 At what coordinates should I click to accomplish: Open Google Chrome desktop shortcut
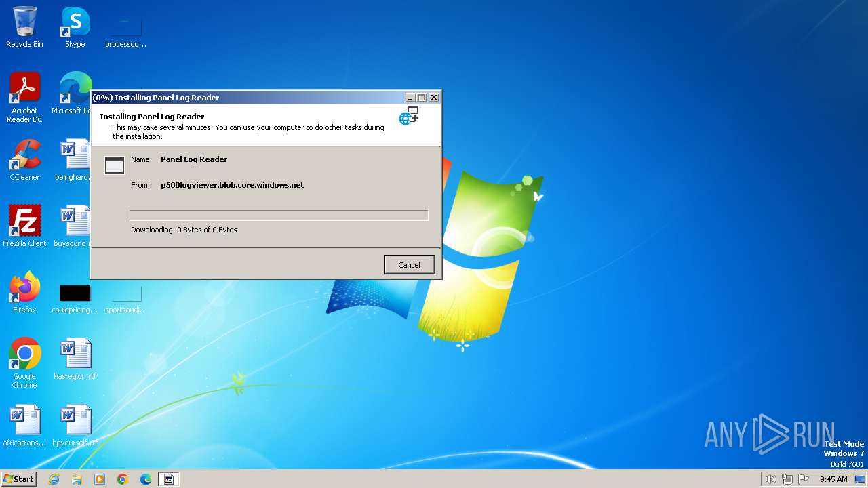pos(24,363)
